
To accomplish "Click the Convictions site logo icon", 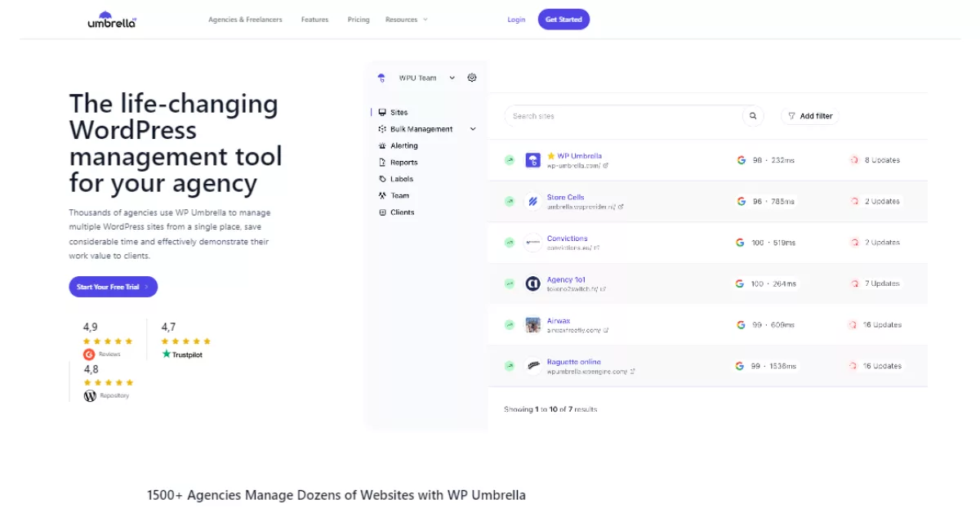I will coord(532,243).
